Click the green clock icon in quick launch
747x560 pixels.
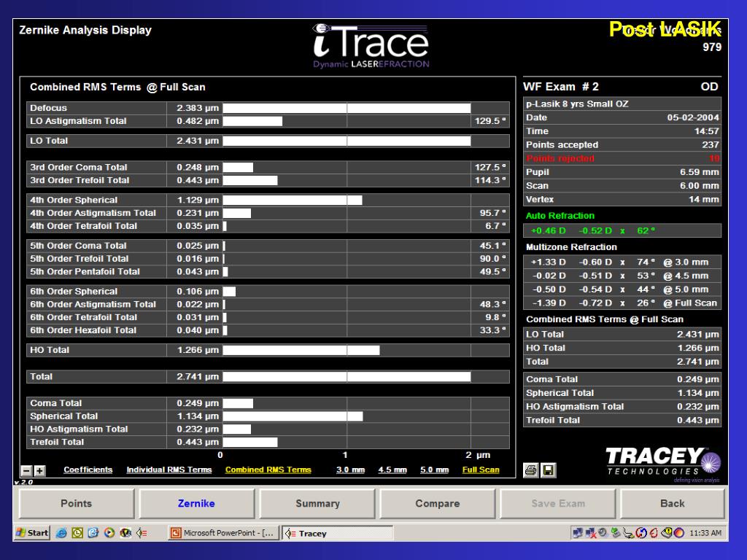[x=77, y=533]
